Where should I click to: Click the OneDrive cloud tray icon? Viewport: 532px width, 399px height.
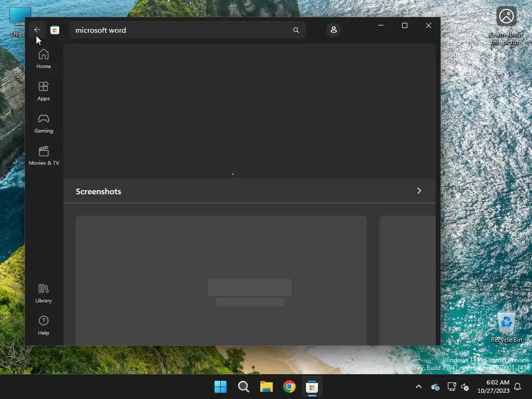[x=435, y=387]
